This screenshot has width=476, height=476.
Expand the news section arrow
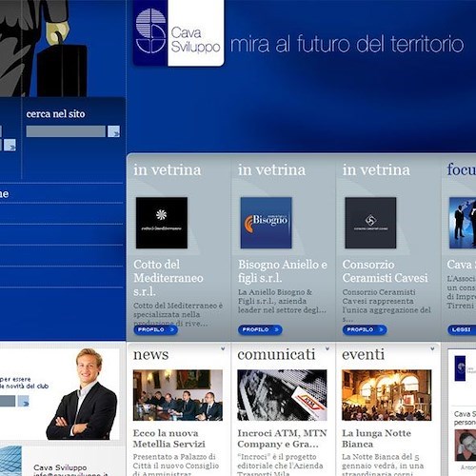coord(223,348)
